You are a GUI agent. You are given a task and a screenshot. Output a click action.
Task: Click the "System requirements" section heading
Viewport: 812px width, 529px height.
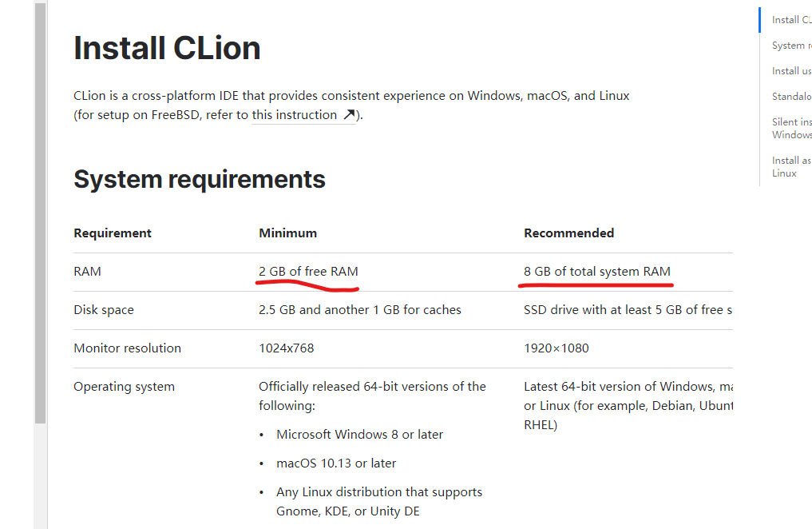200,179
